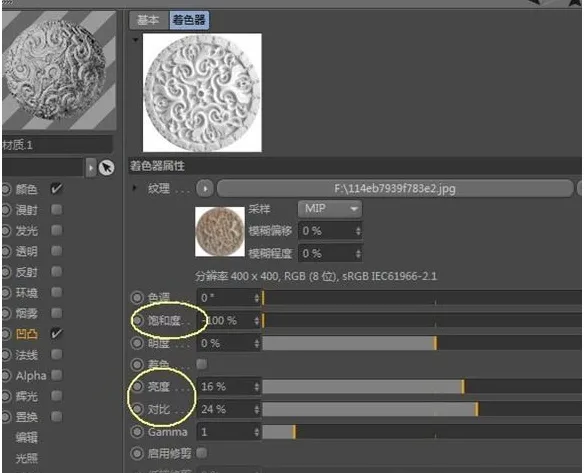The height and width of the screenshot is (473, 584).
Task: Open the 编辑 channel entry
Action: [26, 437]
